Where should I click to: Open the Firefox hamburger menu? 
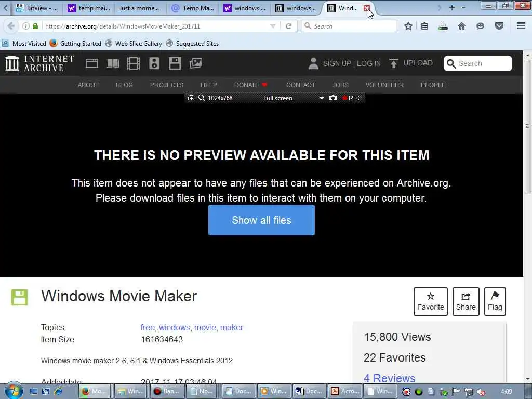pyautogui.click(x=521, y=26)
